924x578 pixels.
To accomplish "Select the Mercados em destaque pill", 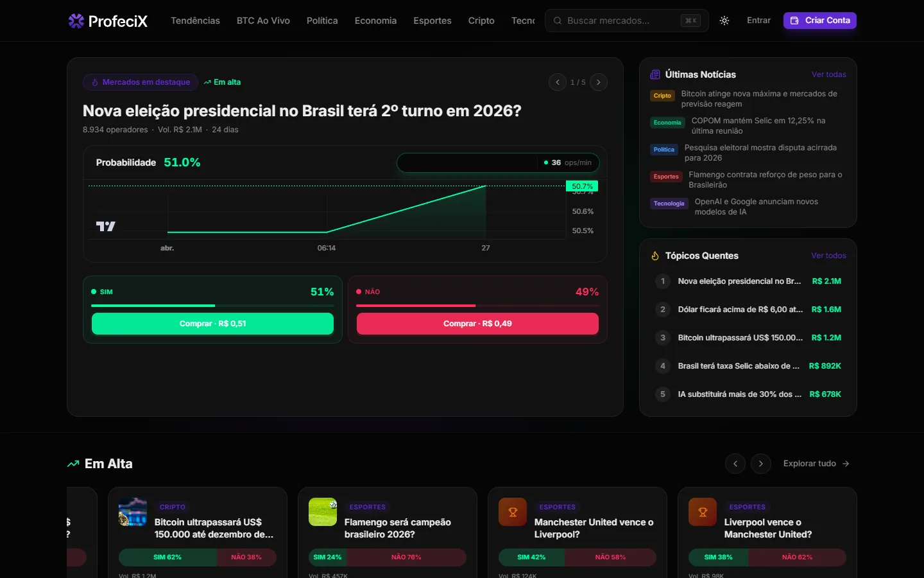I will [x=141, y=82].
